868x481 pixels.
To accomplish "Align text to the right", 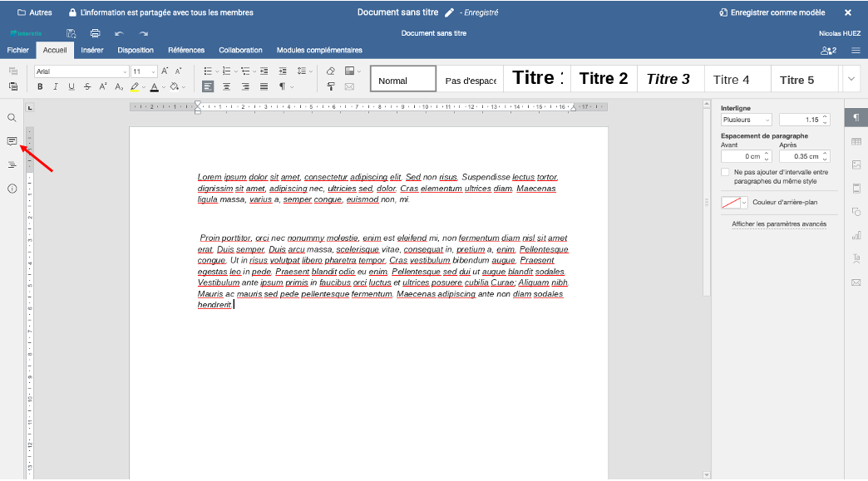I will pos(245,86).
